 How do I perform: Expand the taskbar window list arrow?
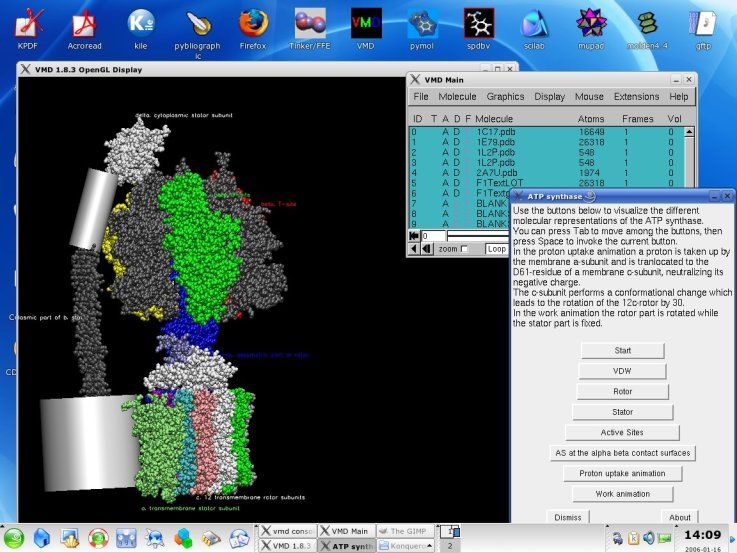point(430,545)
